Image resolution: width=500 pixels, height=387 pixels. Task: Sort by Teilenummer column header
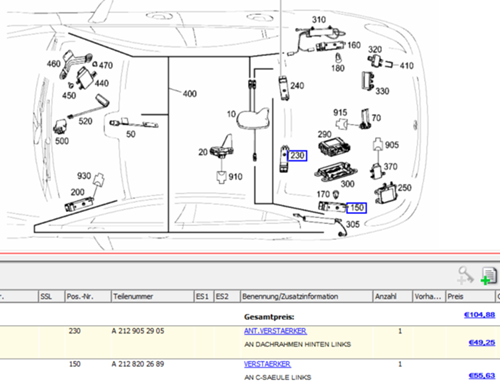[152, 296]
